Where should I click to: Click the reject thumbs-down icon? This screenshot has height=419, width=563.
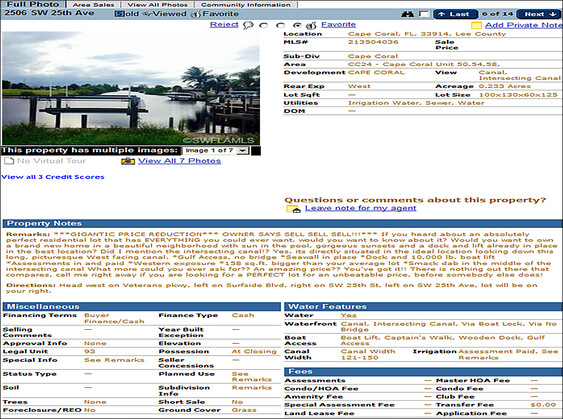point(248,25)
